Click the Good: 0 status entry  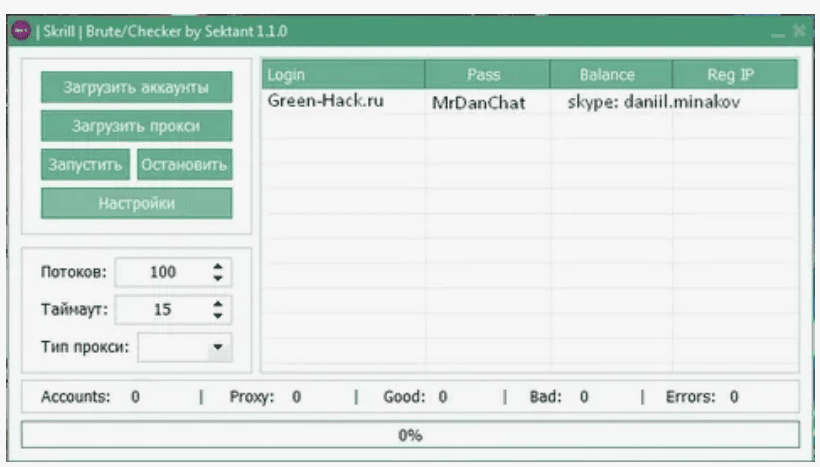coord(415,397)
